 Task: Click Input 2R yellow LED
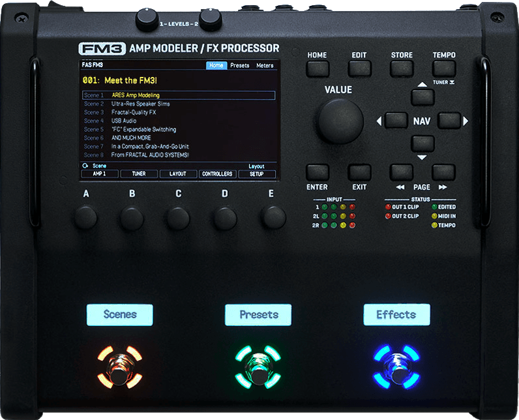(343, 225)
